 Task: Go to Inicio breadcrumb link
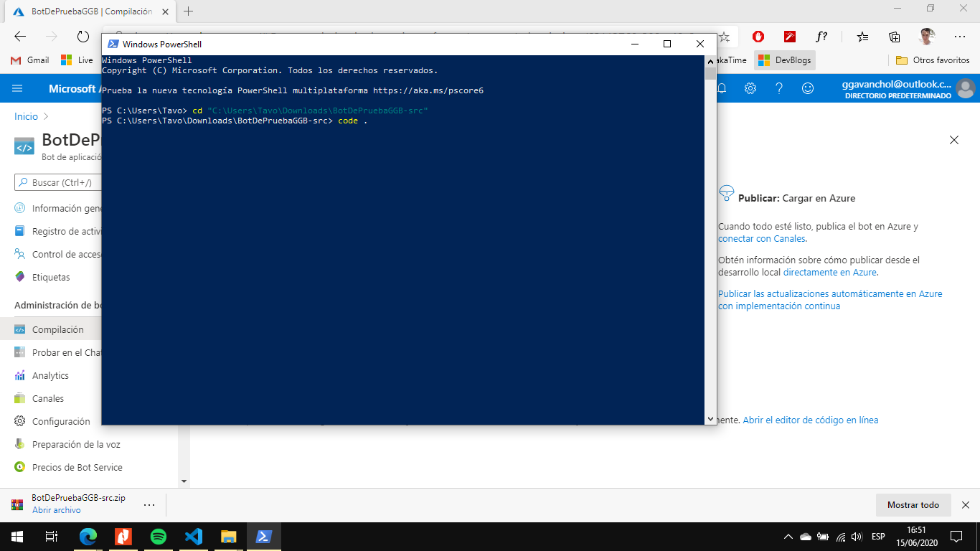(26, 116)
